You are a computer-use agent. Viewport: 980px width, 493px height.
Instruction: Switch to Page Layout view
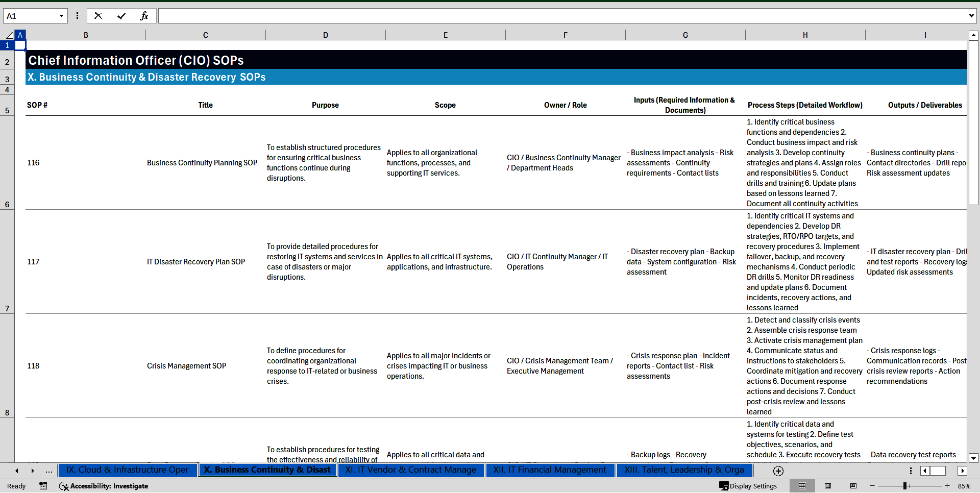tap(828, 486)
